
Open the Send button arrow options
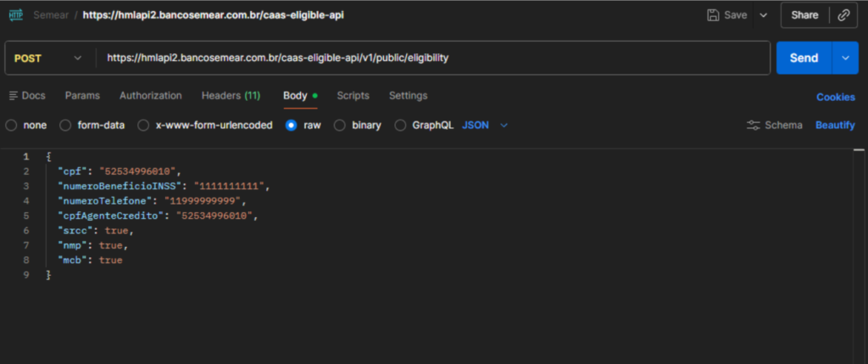(844, 58)
